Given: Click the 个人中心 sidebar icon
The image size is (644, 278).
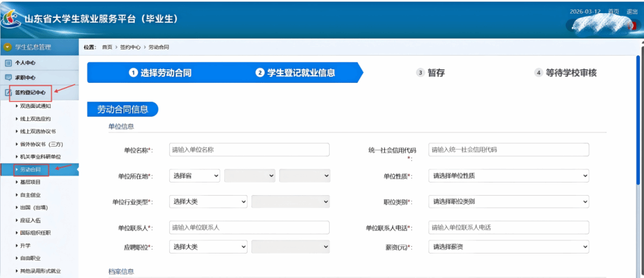Looking at the screenshot, I should (8, 63).
